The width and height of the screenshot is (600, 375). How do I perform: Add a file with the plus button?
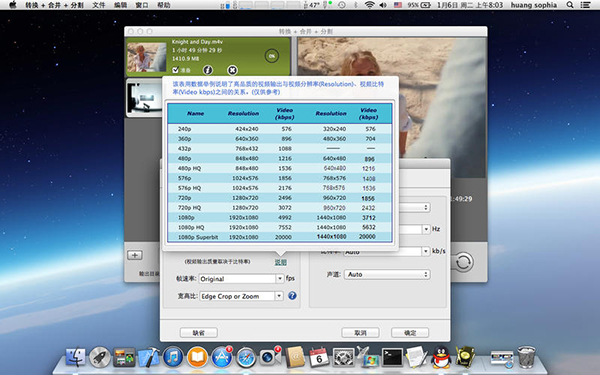coord(135,255)
